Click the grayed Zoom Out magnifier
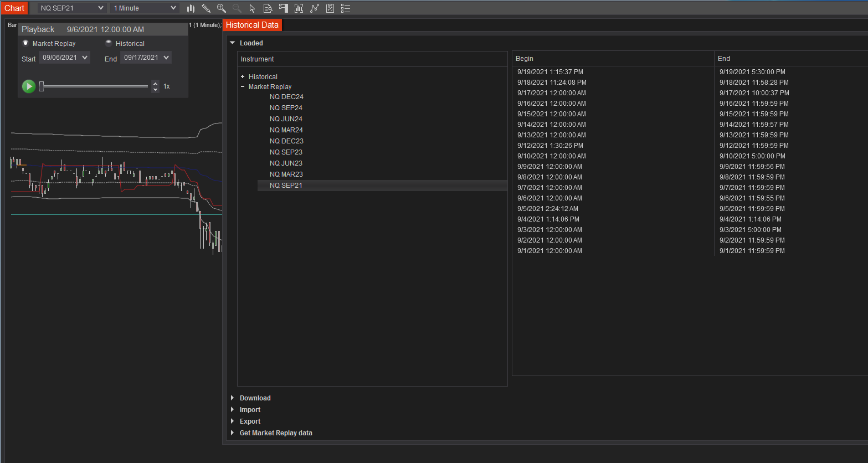This screenshot has width=868, height=463. (x=237, y=8)
